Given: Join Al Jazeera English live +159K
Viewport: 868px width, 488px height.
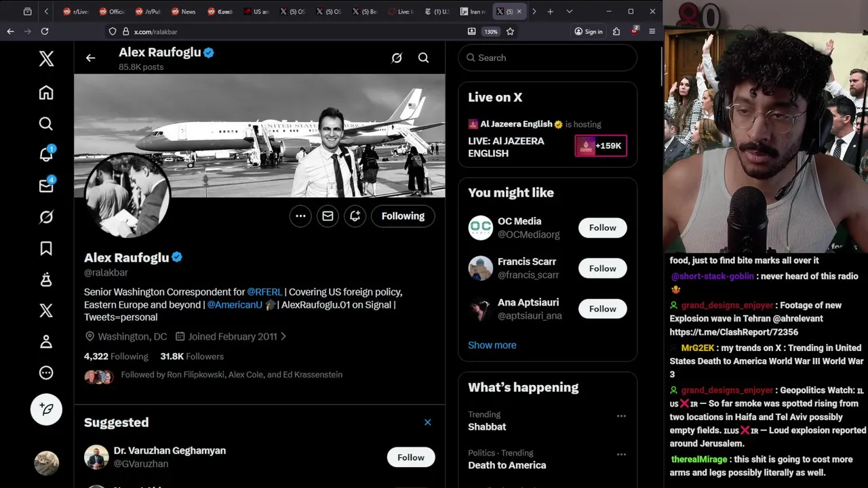Looking at the screenshot, I should (601, 146).
